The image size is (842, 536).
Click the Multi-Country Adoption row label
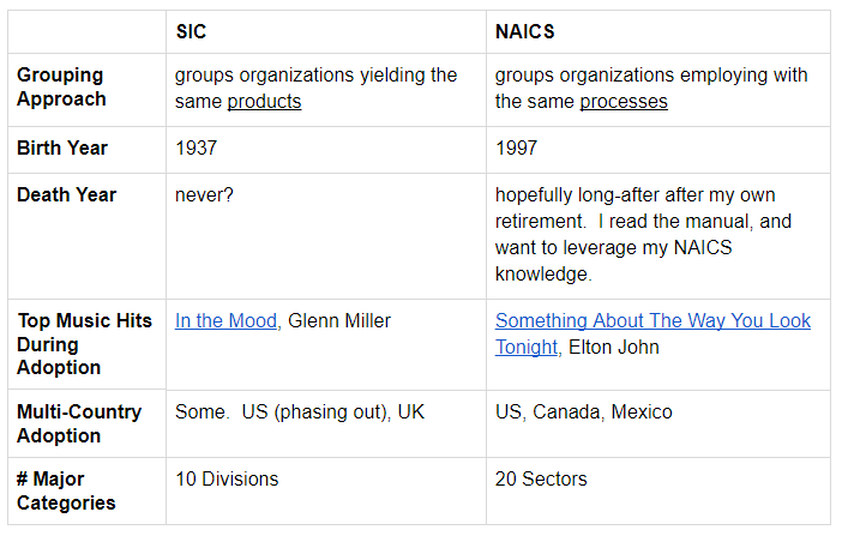79,423
